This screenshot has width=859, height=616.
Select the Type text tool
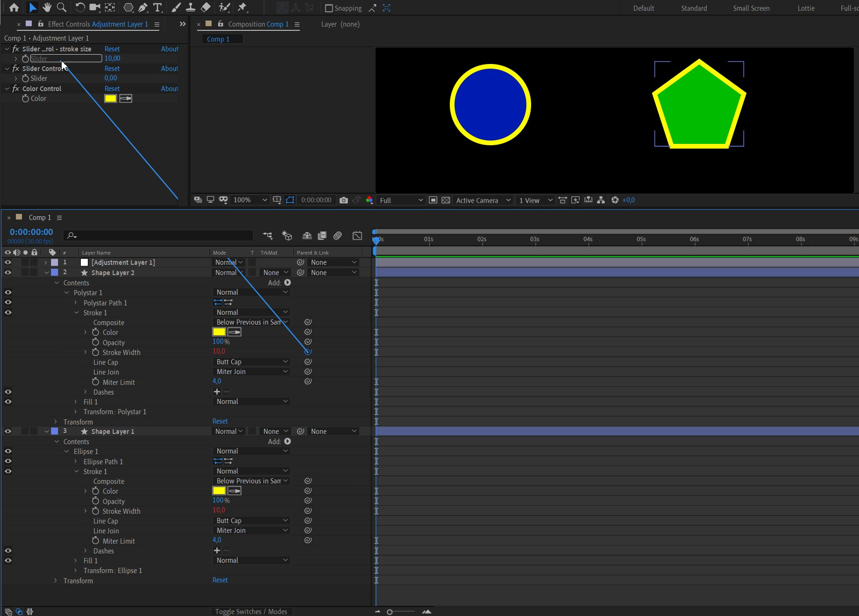157,7
